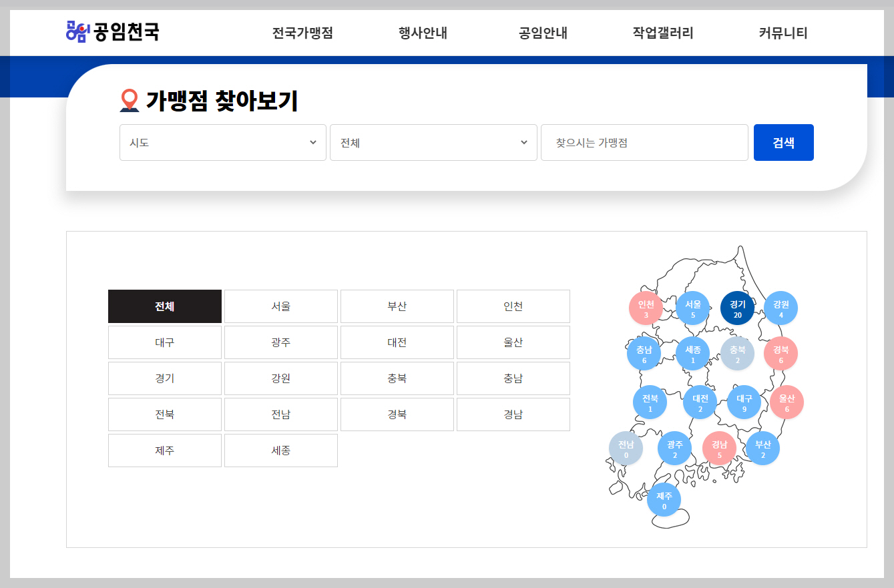This screenshot has width=894, height=588.
Task: Click the 경북 6 map marker
Action: [x=780, y=354]
